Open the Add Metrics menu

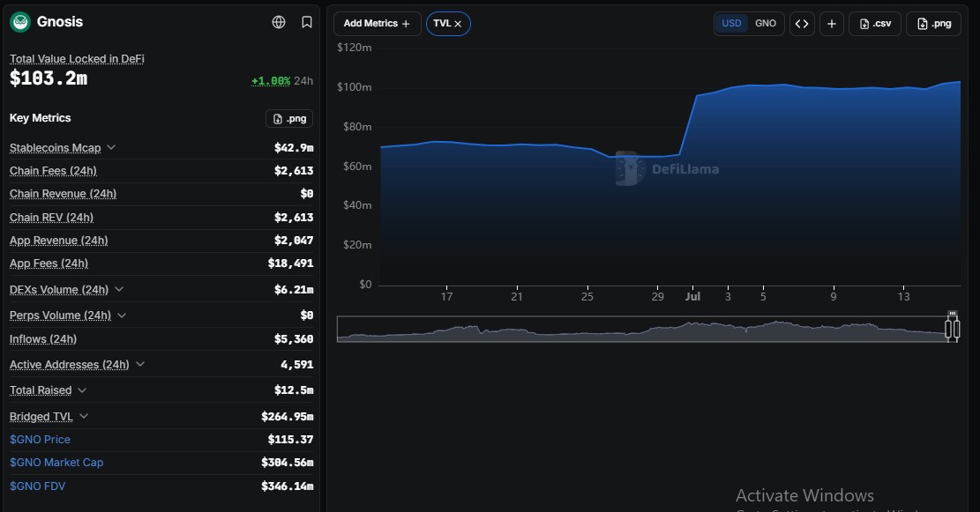[377, 24]
